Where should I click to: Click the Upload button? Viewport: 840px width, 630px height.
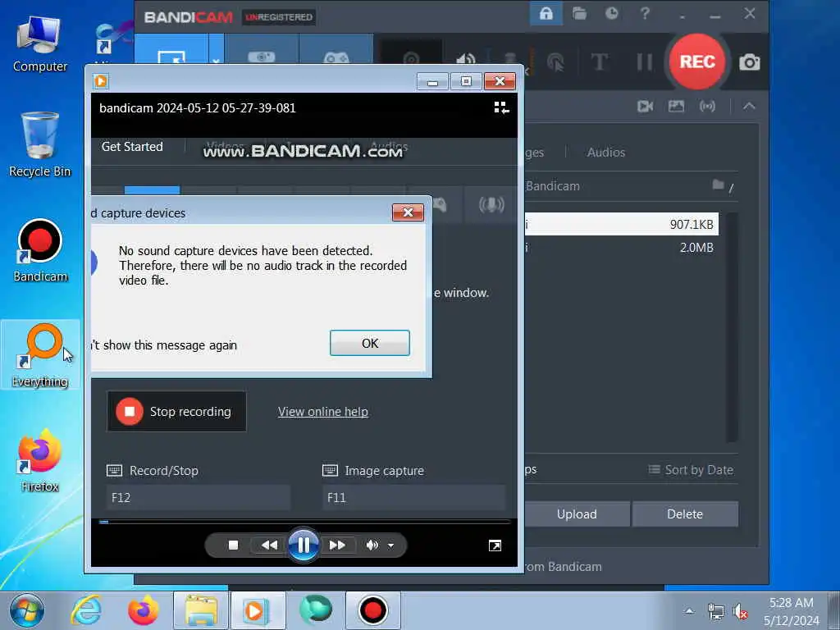[577, 514]
